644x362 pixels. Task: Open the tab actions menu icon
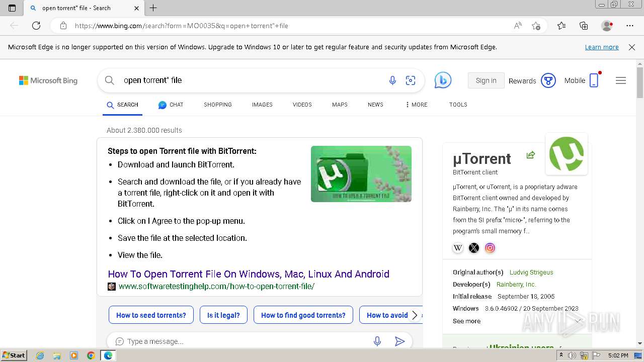click(12, 8)
